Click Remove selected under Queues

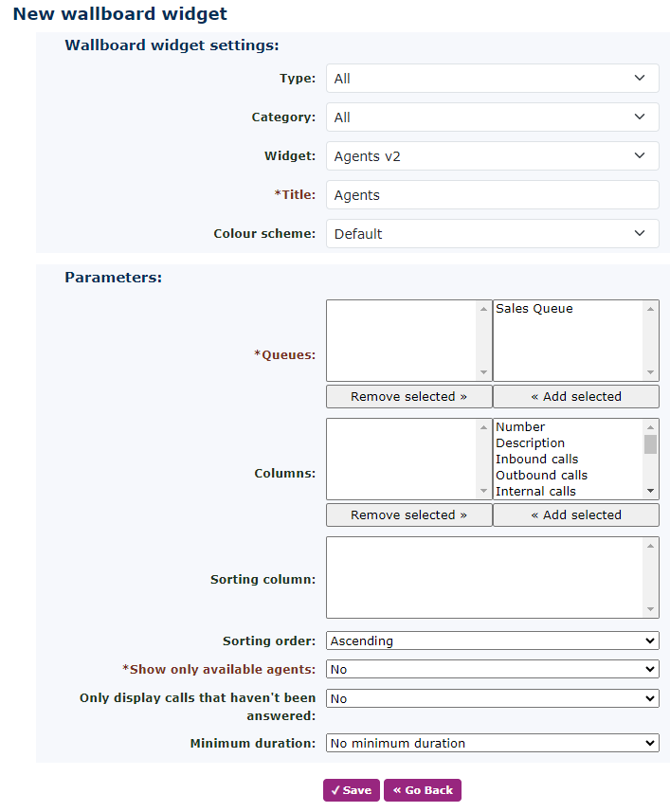pyautogui.click(x=408, y=397)
